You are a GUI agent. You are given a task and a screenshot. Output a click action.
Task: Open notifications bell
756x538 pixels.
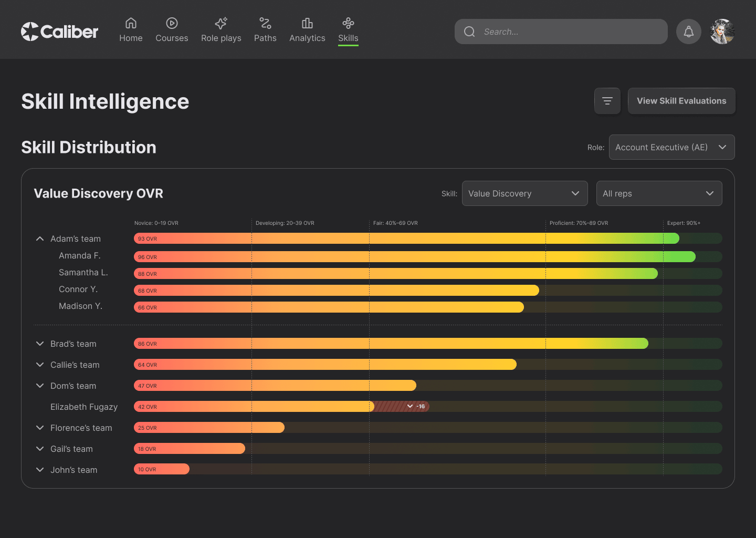(689, 32)
